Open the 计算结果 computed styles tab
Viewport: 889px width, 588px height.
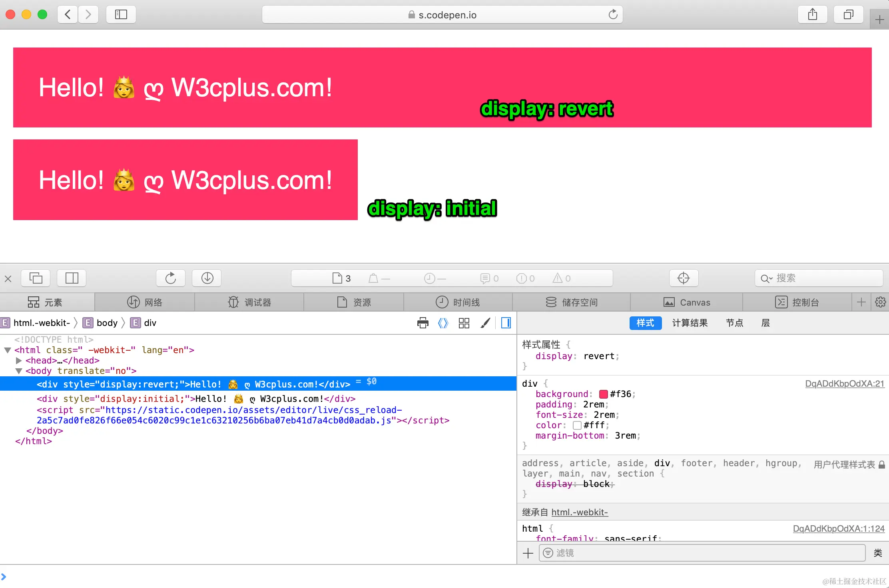690,323
